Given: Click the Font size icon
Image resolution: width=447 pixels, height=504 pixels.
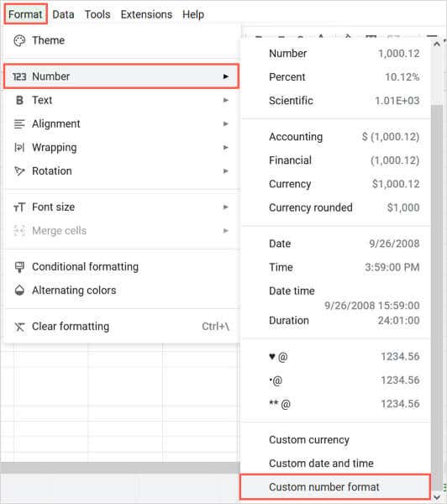Looking at the screenshot, I should point(19,207).
